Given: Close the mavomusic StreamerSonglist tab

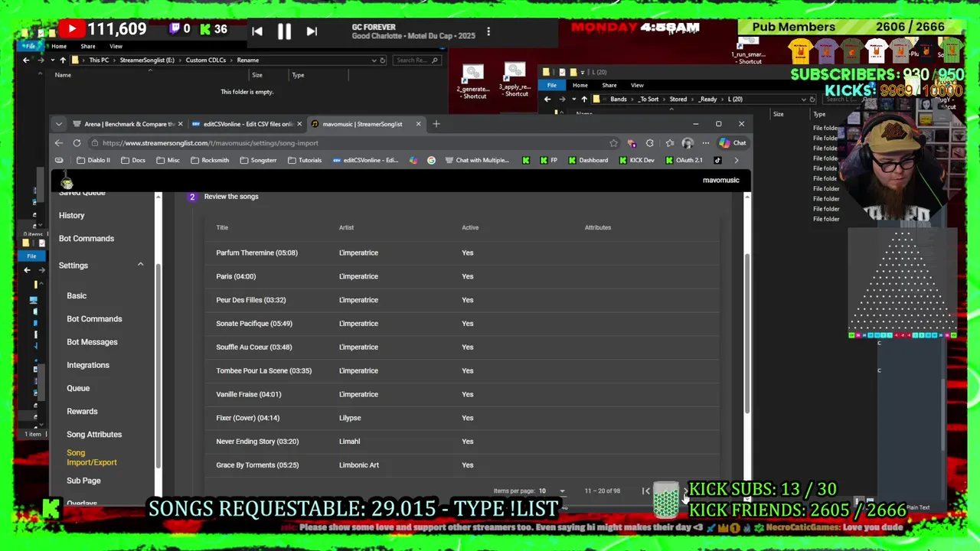Looking at the screenshot, I should (x=418, y=124).
